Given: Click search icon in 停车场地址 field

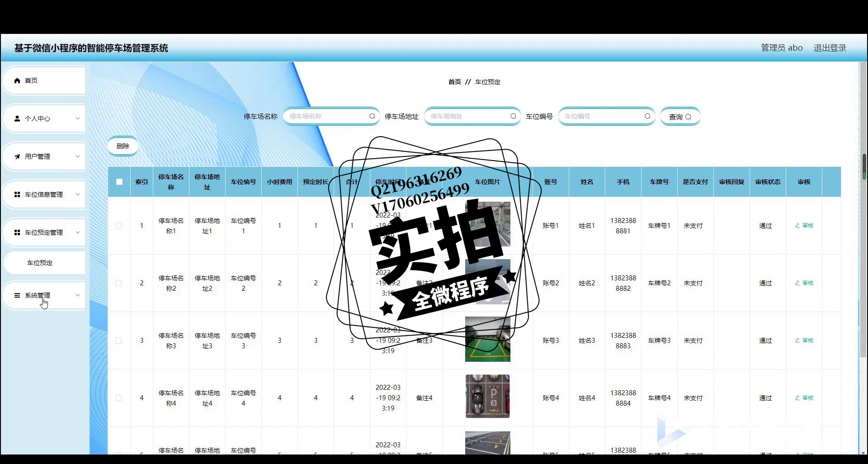Looking at the screenshot, I should [513, 116].
